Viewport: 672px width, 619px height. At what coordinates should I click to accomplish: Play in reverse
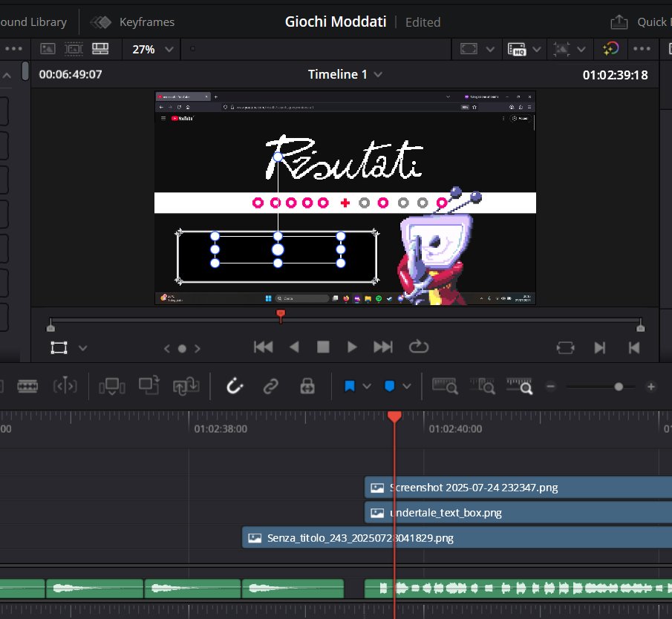tap(294, 347)
